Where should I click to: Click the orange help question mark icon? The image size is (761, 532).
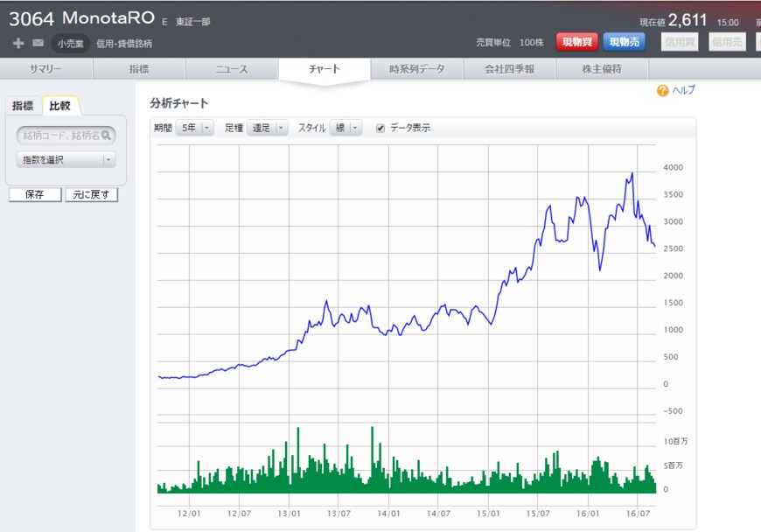662,90
